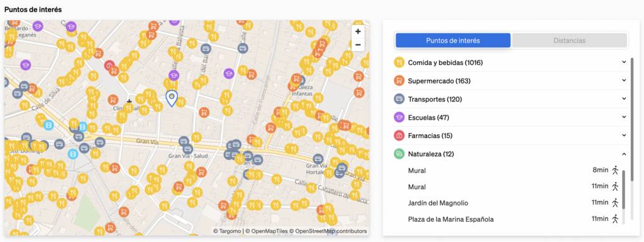Click the Supermercado (163) label
The height and width of the screenshot is (242, 644).
(x=439, y=81)
